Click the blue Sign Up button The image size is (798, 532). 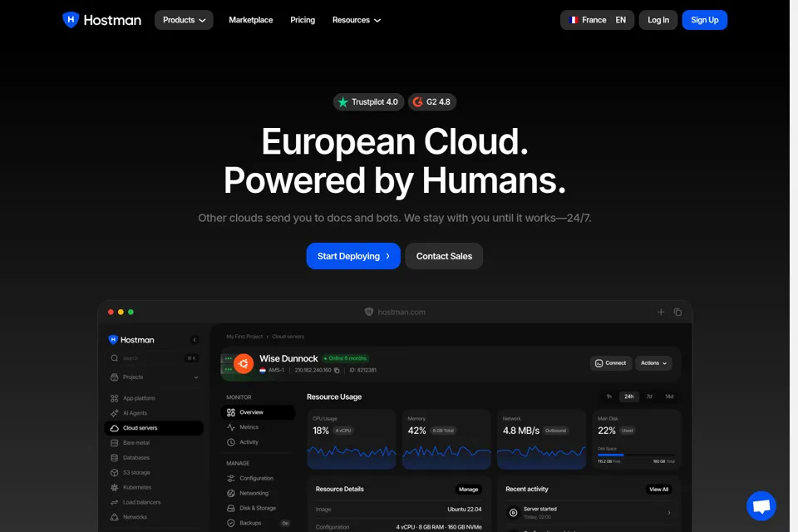704,20
